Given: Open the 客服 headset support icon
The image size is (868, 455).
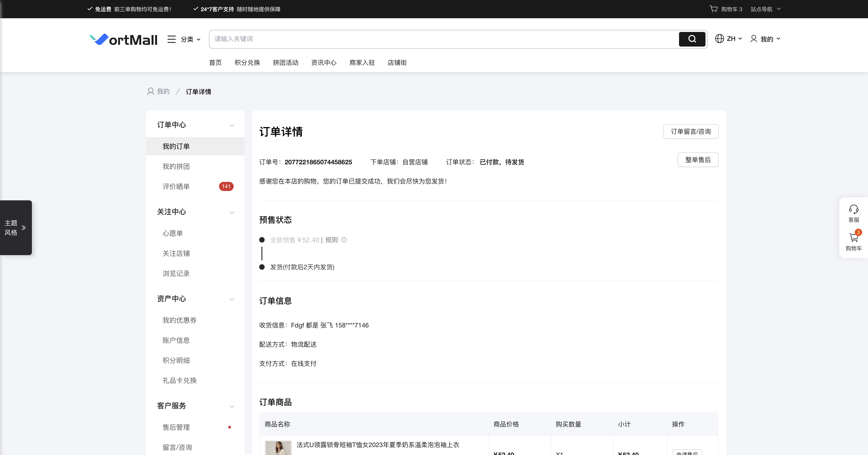Looking at the screenshot, I should pyautogui.click(x=853, y=209).
